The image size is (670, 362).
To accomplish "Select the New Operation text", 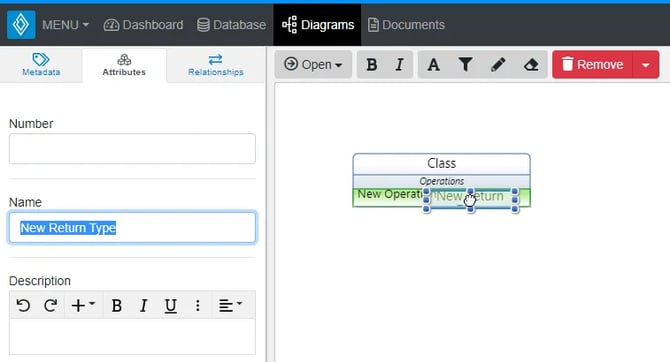I will [390, 194].
